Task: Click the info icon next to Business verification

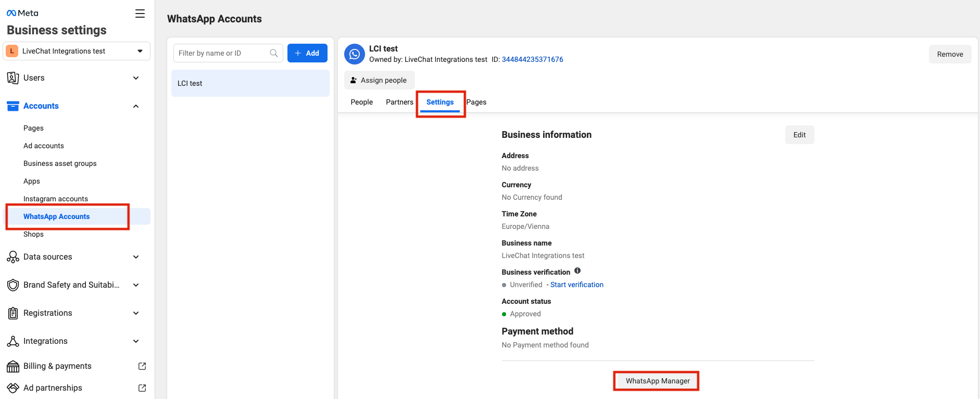Action: coord(577,271)
